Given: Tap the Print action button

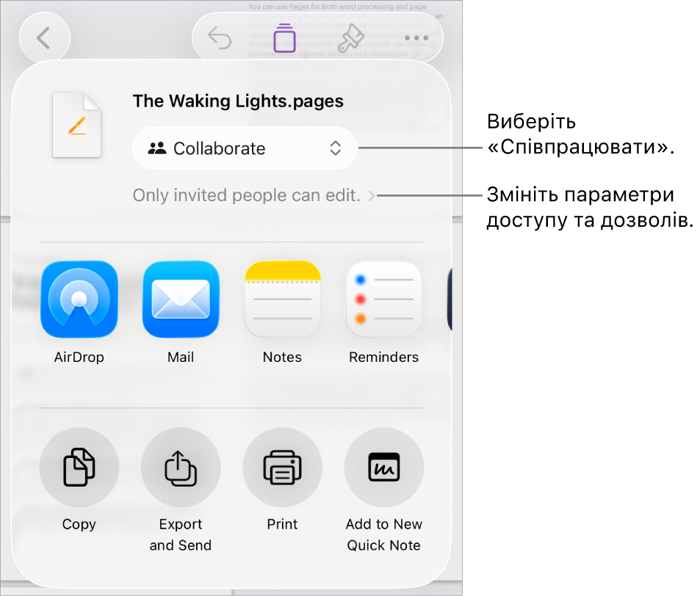Looking at the screenshot, I should click(x=283, y=467).
